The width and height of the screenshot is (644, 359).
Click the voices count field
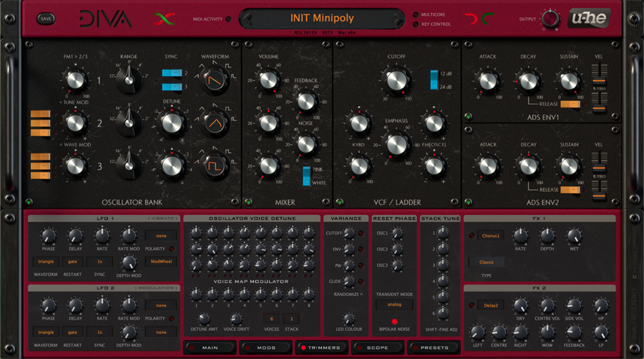tap(272, 319)
